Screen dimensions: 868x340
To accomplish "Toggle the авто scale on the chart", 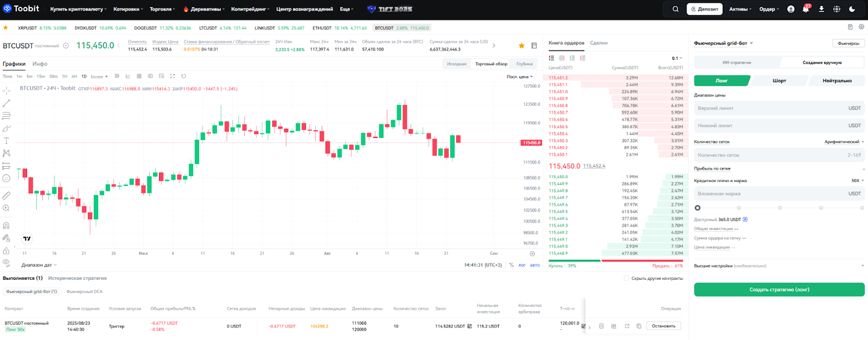I will pyautogui.click(x=535, y=265).
